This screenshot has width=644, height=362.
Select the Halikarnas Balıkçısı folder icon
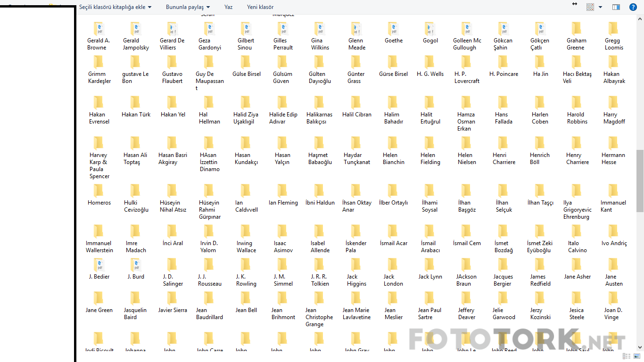pyautogui.click(x=319, y=103)
